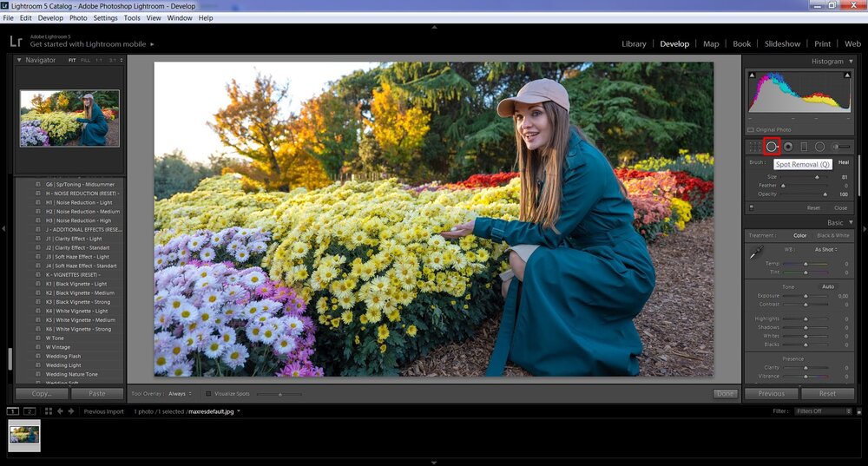
Task: Open the Tool Overlay Always dropdown
Action: 181,394
